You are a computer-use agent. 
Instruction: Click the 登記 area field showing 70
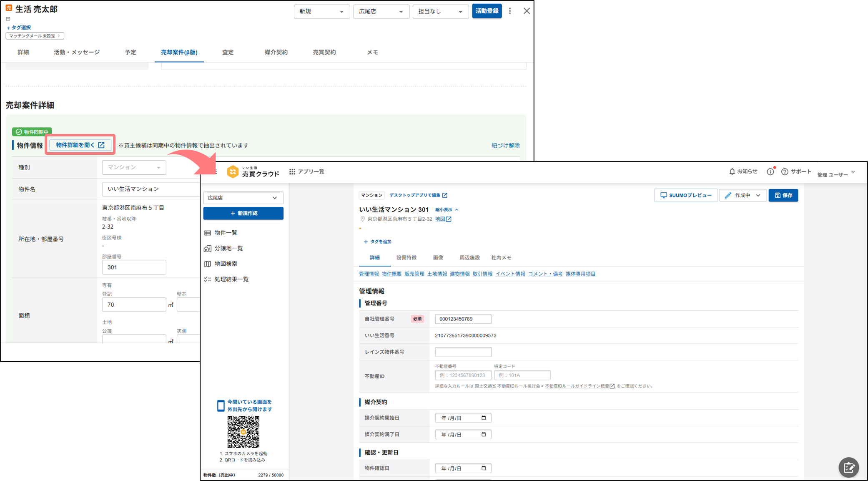[134, 305]
